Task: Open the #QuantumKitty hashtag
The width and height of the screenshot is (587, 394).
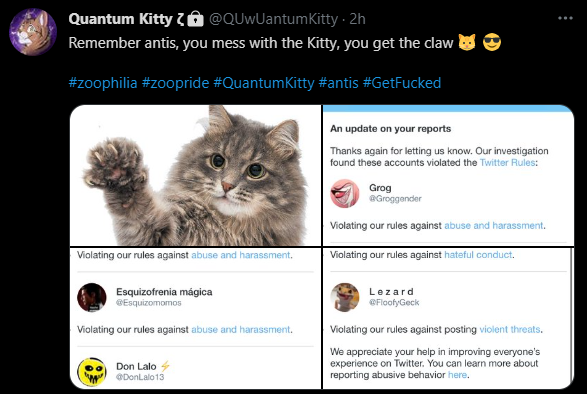Action: pyautogui.click(x=264, y=83)
